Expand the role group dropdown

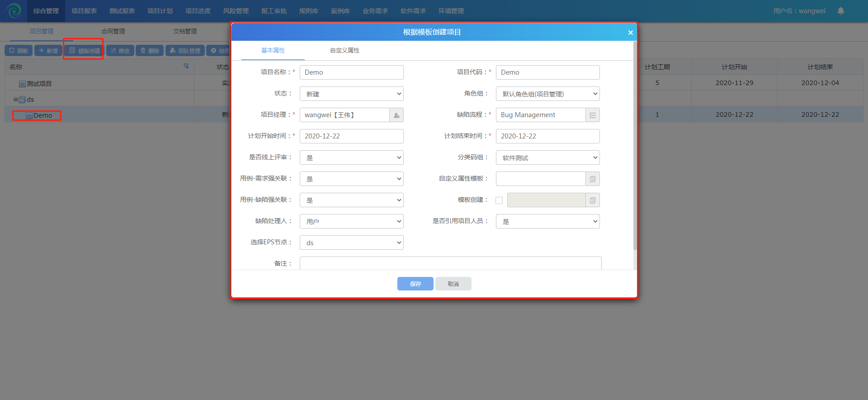pos(547,94)
